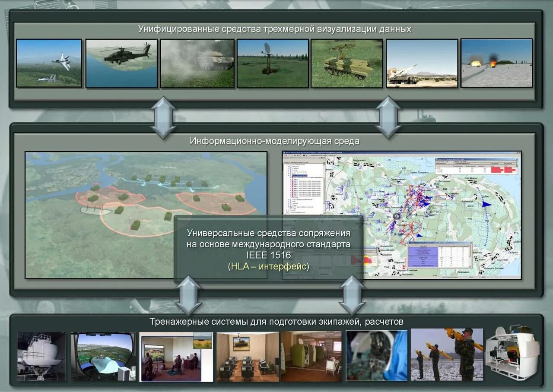Click the 'Информационно-моделирующая среда' heading

click(274, 141)
